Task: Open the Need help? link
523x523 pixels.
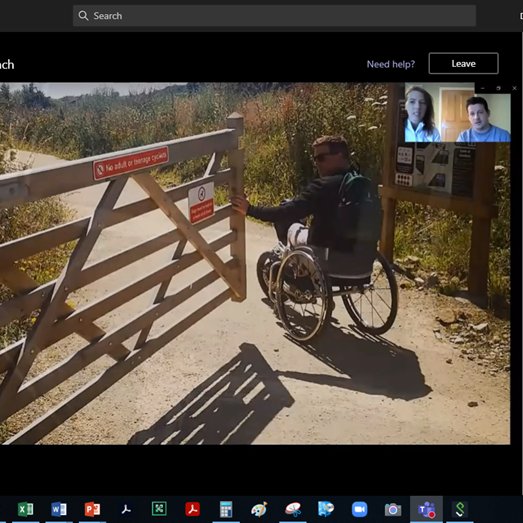Action: (x=391, y=64)
